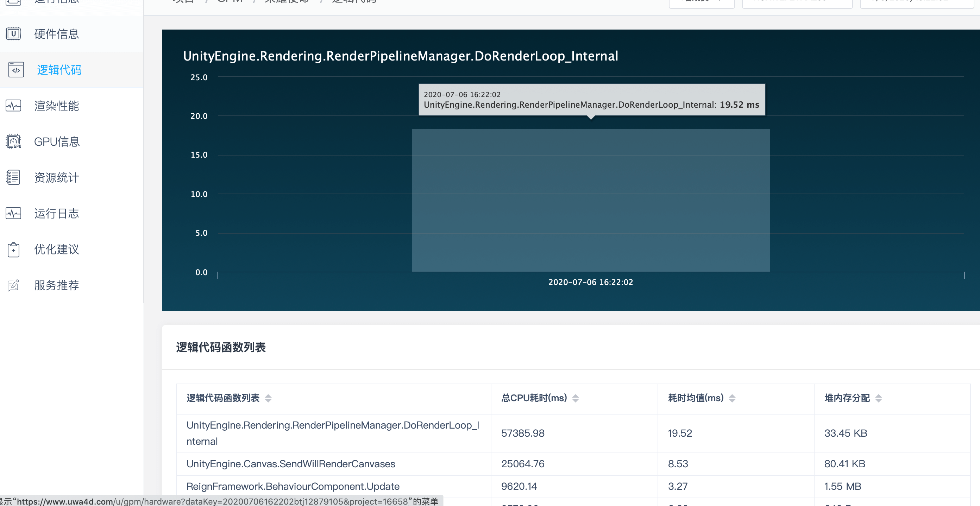980x506 pixels.
Task: Click the chart bar for 16:22:02
Action: coord(590,200)
